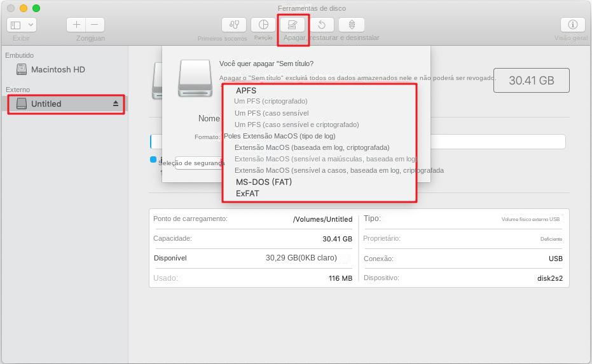
Task: Click the Embutido sidebar section header
Action: (19, 55)
